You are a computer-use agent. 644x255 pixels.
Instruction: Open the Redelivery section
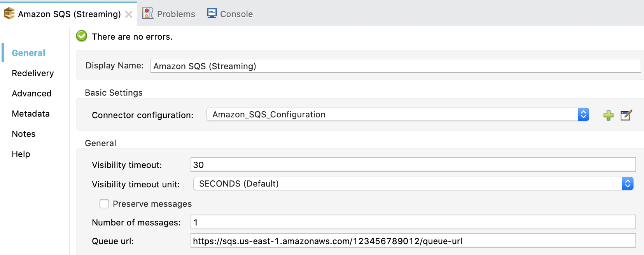33,73
